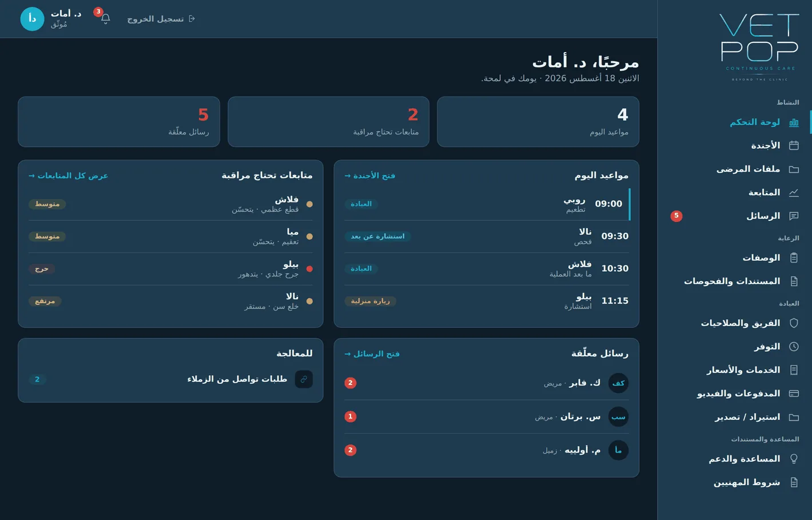The width and height of the screenshot is (812, 520).
Task: Click the dashboard bar chart icon
Action: [x=794, y=122]
